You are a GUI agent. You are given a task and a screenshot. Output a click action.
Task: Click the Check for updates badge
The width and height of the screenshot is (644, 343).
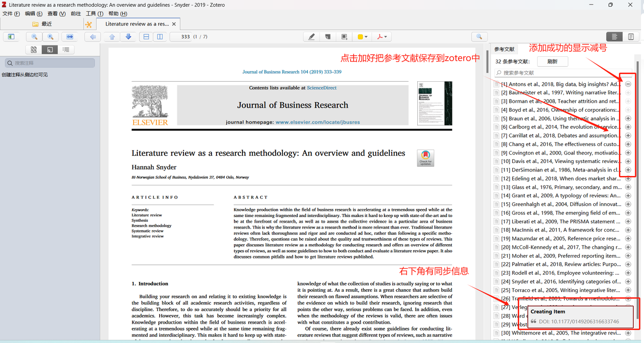(x=425, y=158)
